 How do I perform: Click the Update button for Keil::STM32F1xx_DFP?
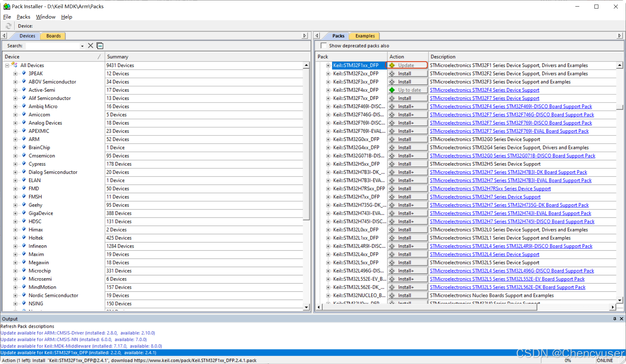pos(408,65)
